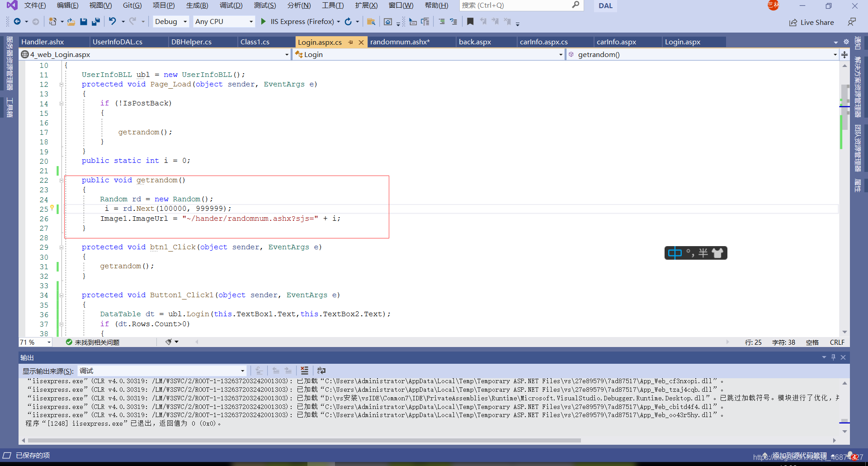
Task: Collapse the getrandom method on line 22
Action: (61, 180)
